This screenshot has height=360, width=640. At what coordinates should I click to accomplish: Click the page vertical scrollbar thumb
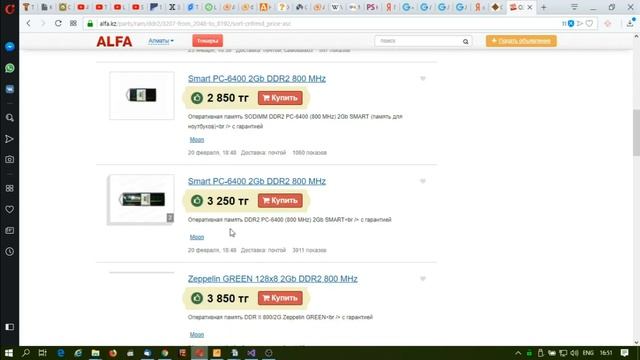pos(636,133)
